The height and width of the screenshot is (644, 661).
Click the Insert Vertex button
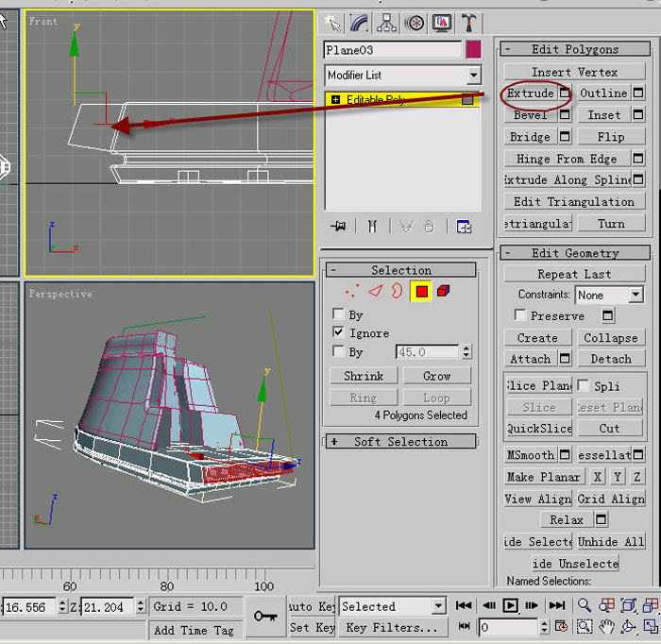(574, 72)
